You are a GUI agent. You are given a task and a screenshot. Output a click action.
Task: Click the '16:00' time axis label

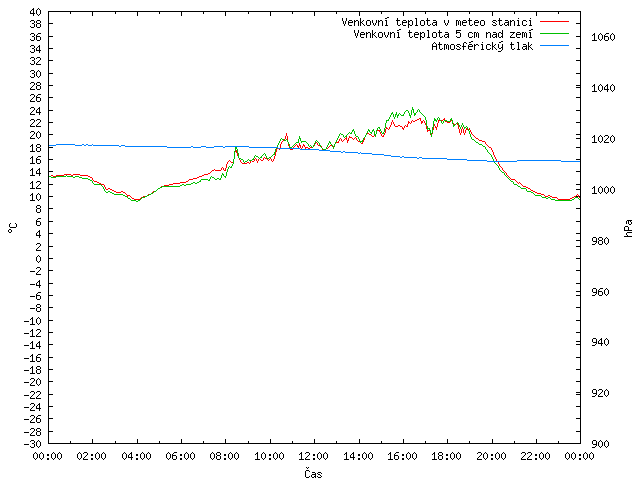pyautogui.click(x=402, y=456)
